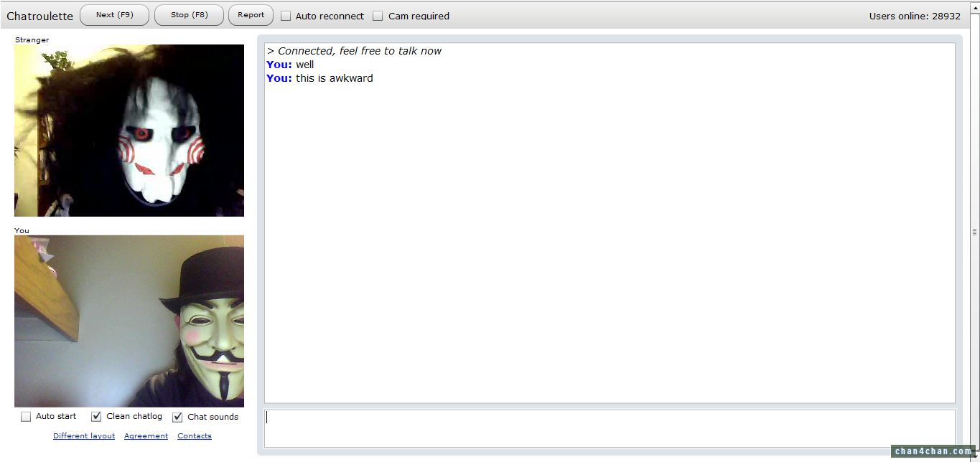Open the Agreement link
Viewport: 980px width, 462px height.
pos(146,436)
